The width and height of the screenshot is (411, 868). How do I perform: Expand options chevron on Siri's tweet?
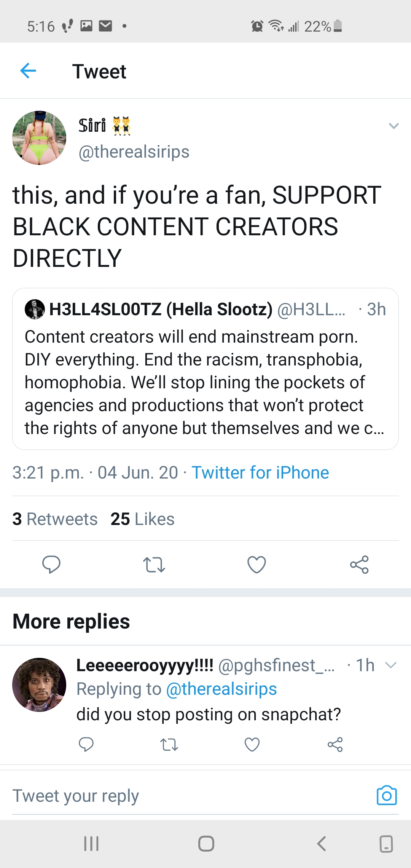click(x=394, y=126)
